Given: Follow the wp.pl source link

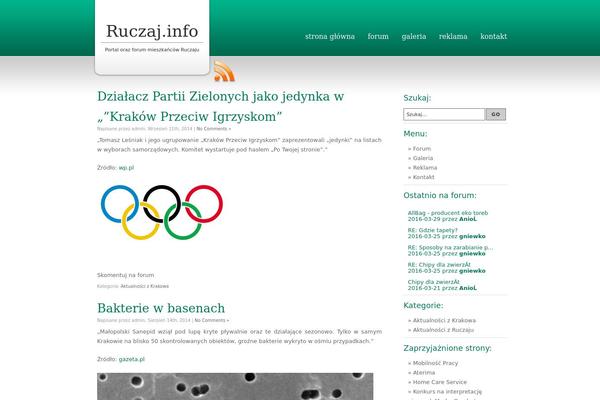Looking at the screenshot, I should coord(126,168).
